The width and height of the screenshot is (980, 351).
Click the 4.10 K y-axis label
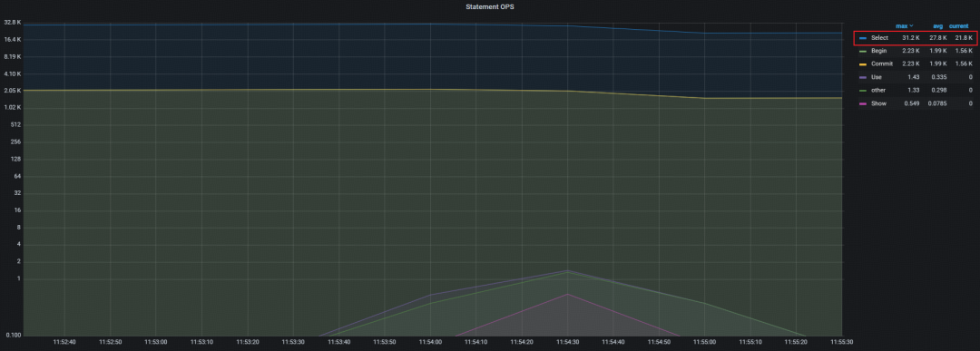point(13,73)
